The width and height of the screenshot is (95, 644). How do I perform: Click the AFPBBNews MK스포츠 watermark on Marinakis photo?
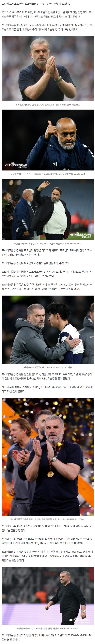(x=80, y=235)
